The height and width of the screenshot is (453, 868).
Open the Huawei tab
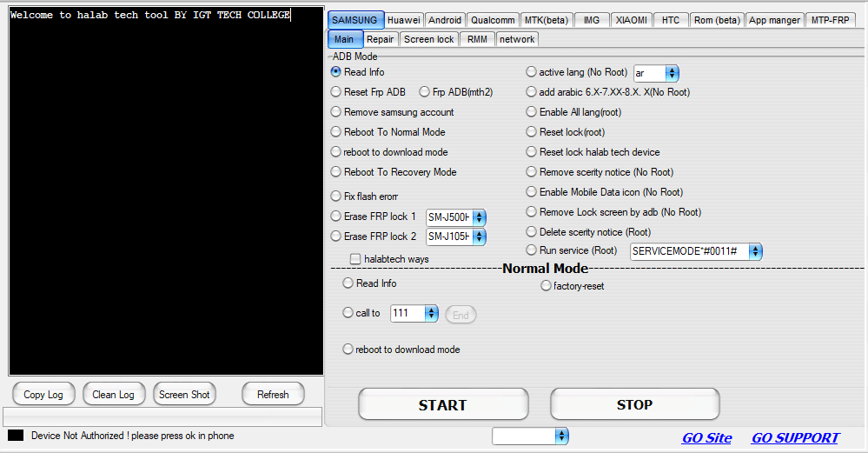[403, 21]
